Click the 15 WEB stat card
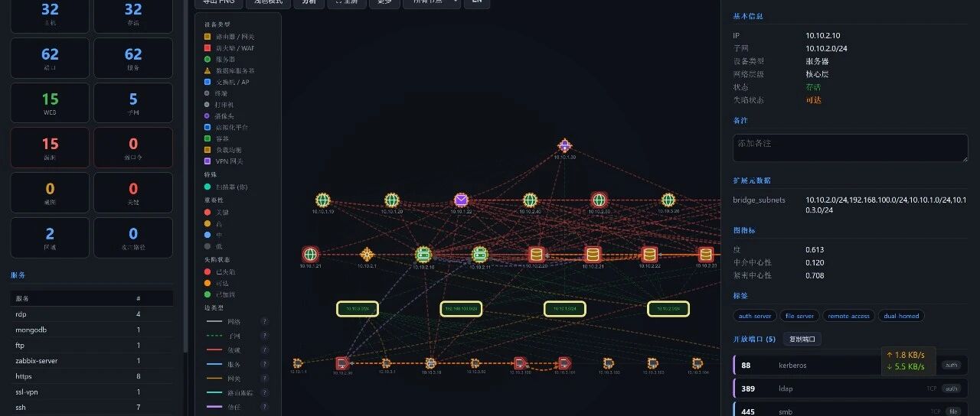This screenshot has height=416, width=980. click(50, 103)
